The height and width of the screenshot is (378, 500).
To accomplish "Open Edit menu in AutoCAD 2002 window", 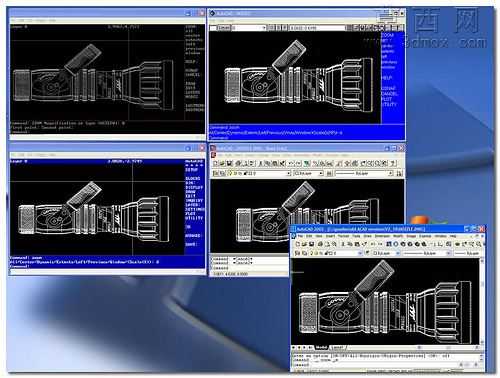I will coord(309,236).
